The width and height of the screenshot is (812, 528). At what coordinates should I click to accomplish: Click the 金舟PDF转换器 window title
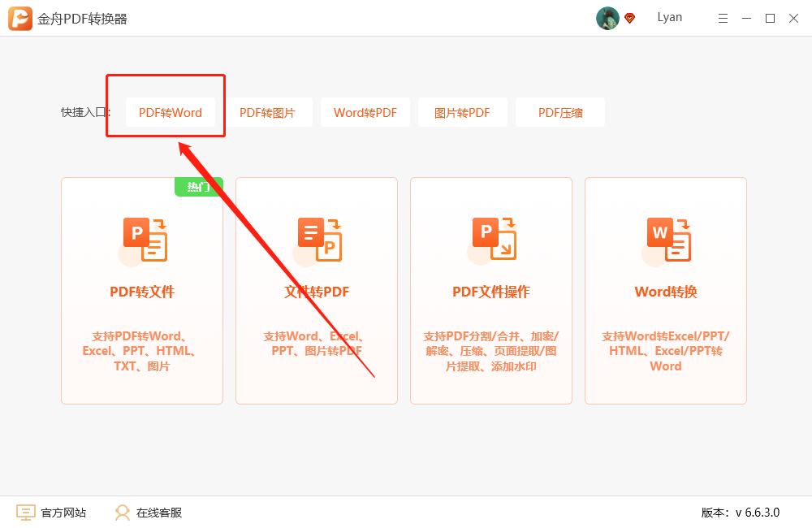pos(82,19)
